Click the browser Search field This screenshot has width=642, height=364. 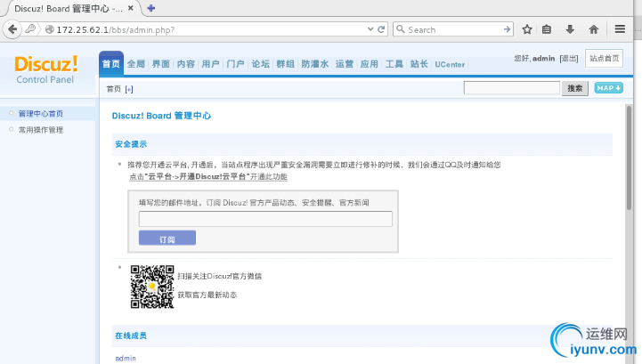point(453,29)
